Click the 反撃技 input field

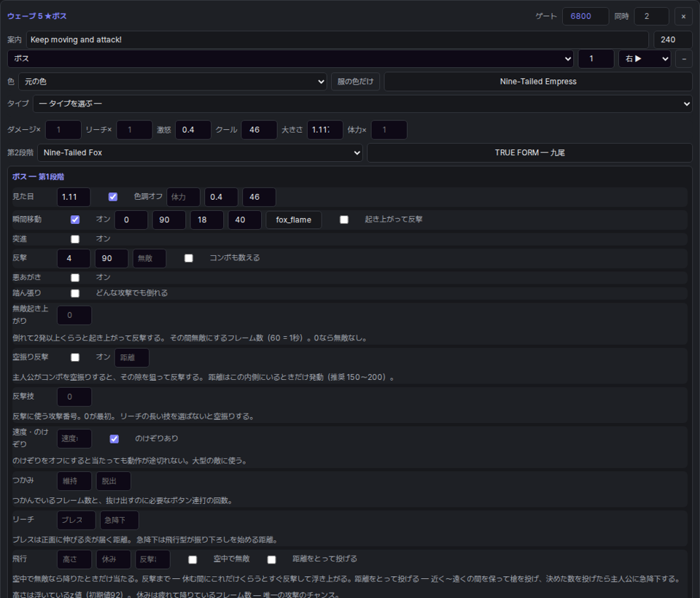(x=74, y=397)
